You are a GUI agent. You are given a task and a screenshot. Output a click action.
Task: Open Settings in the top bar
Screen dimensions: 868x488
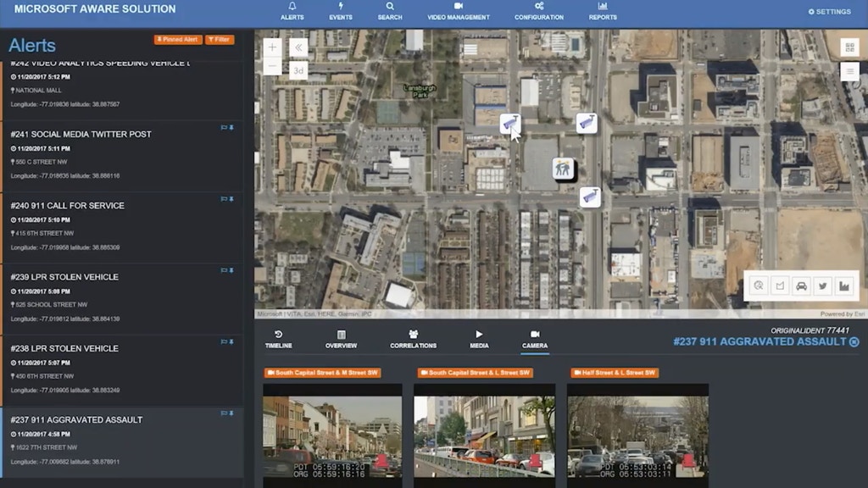tap(829, 12)
